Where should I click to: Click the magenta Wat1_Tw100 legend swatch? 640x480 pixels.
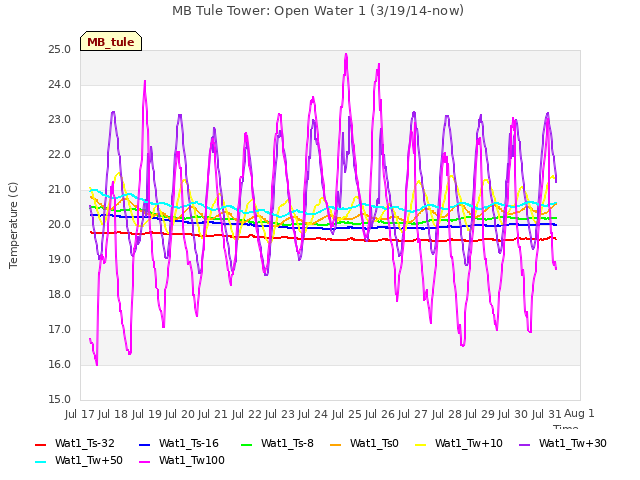click(144, 462)
